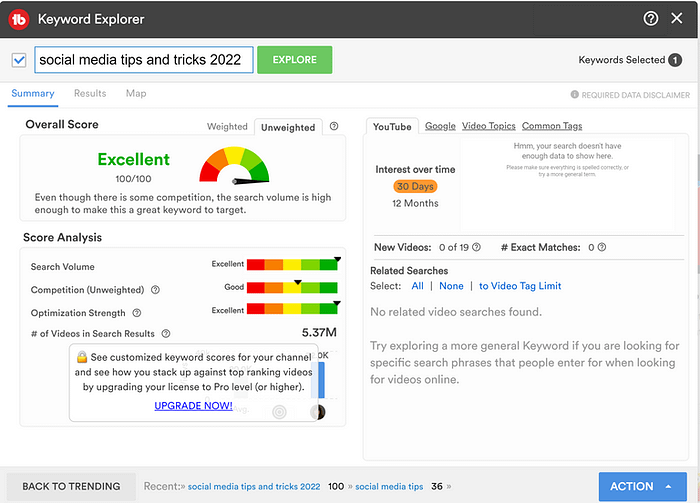The width and height of the screenshot is (700, 503).
Task: Open the Google data tab
Action: click(440, 126)
